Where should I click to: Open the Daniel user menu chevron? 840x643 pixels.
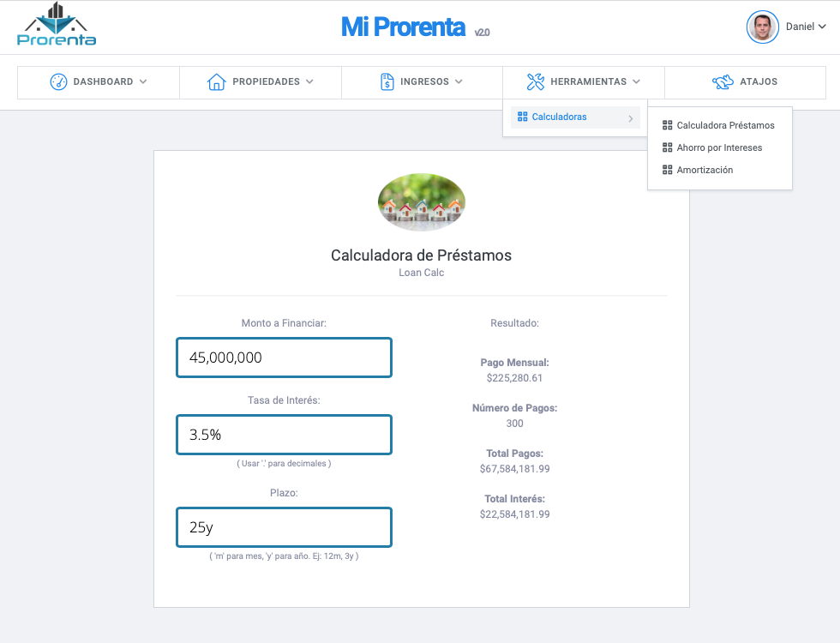pyautogui.click(x=822, y=27)
